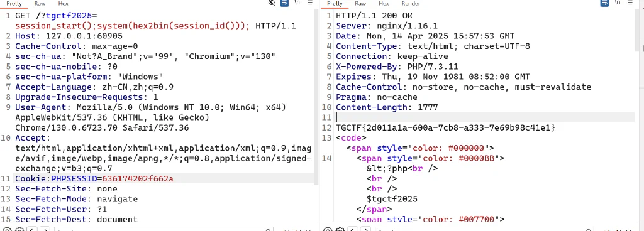644x231 pixels.
Task: Click the span style color #0000BB line
Action: click(x=430, y=158)
